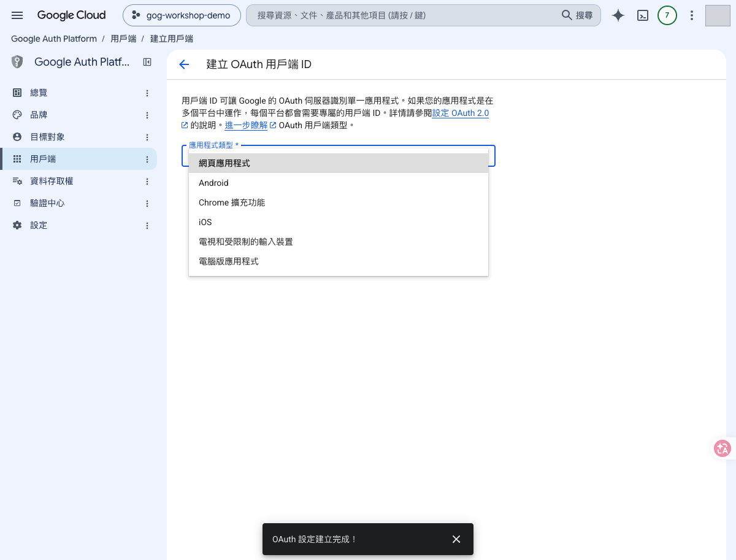Screen dimensions: 736x560
Task: Open more options for 品牌
Action: point(147,115)
